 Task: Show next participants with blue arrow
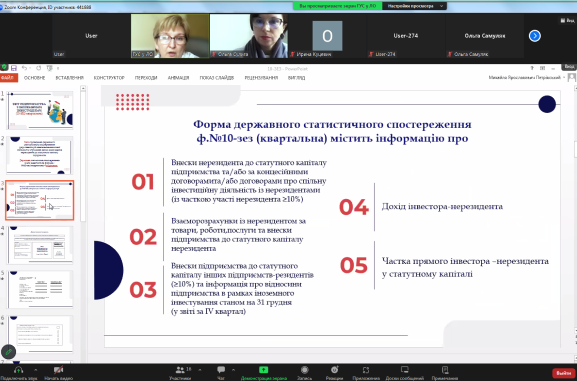(x=535, y=36)
